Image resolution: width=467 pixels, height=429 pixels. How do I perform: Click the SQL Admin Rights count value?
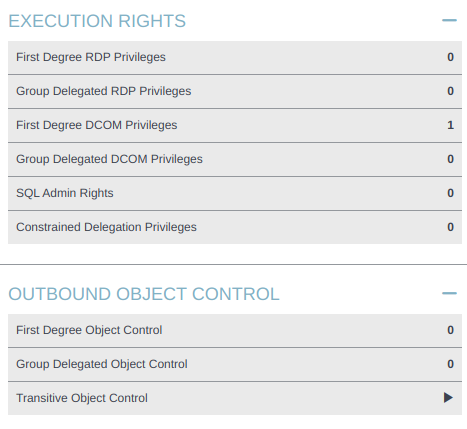[x=450, y=193]
